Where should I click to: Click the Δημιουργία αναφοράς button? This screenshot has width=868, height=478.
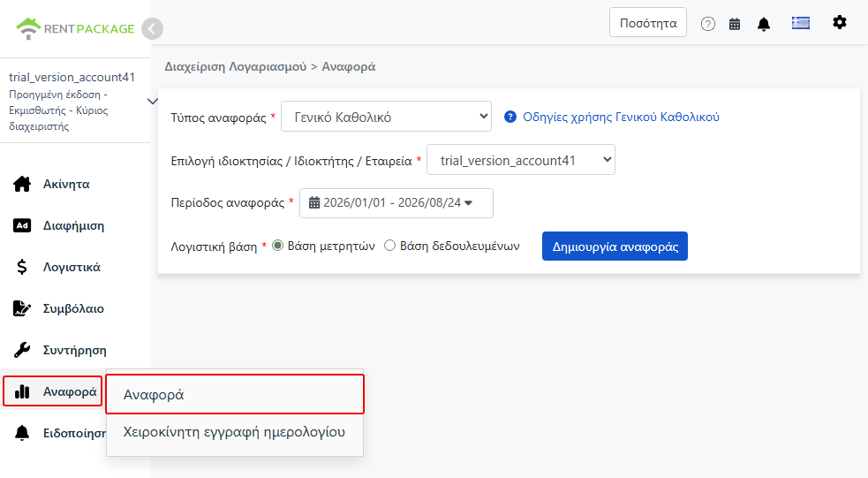coord(615,246)
